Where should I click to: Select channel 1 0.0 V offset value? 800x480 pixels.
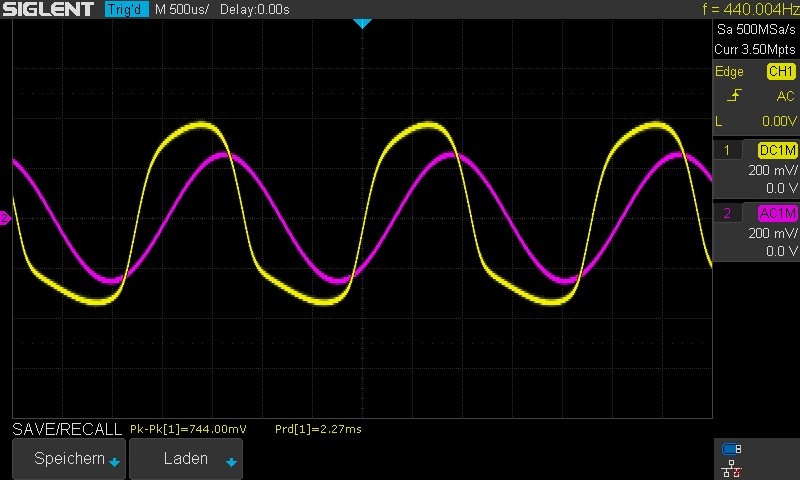[781, 188]
